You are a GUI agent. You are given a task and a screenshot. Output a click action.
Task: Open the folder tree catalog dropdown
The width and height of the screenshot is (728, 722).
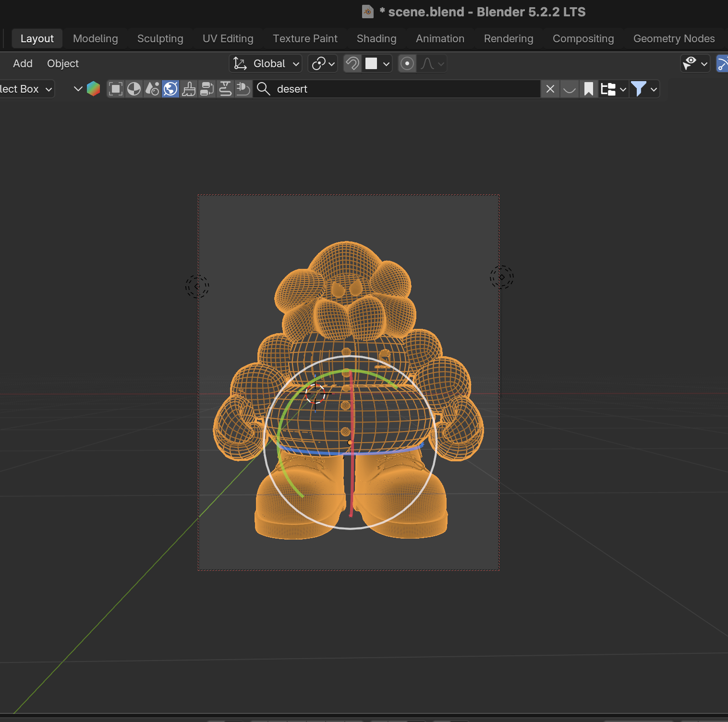coord(614,89)
